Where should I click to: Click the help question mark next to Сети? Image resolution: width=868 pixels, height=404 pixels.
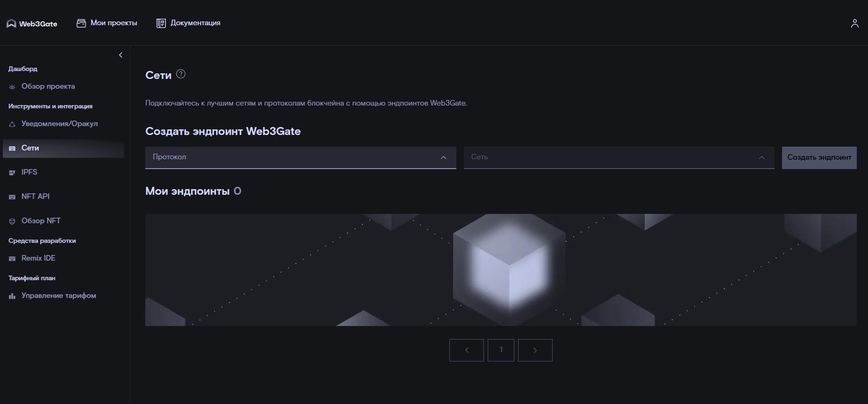[181, 74]
